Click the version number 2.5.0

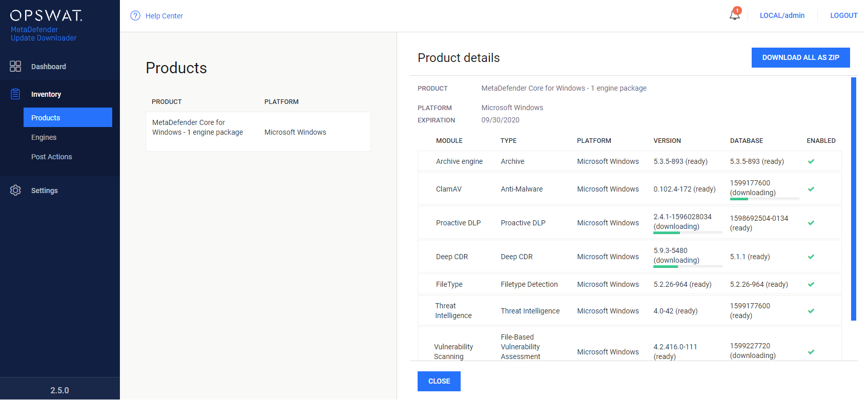(59, 390)
